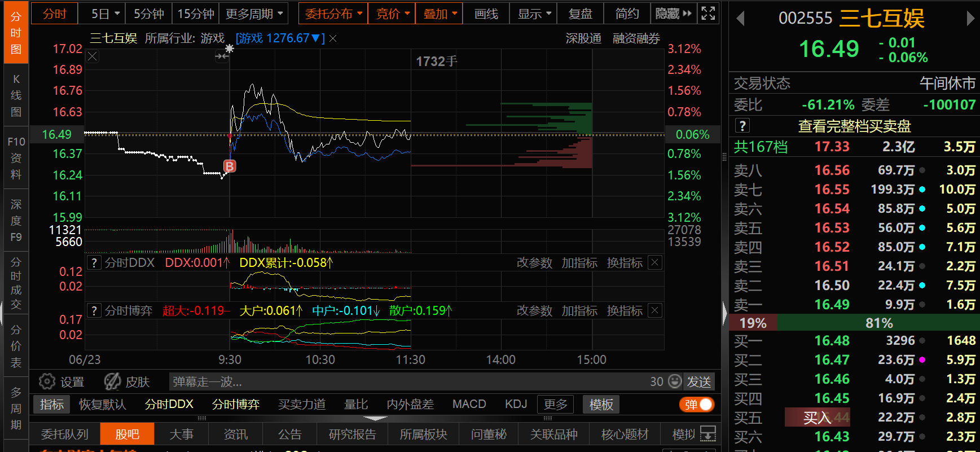Click 模板 template button
The height and width of the screenshot is (452, 980).
click(x=601, y=404)
